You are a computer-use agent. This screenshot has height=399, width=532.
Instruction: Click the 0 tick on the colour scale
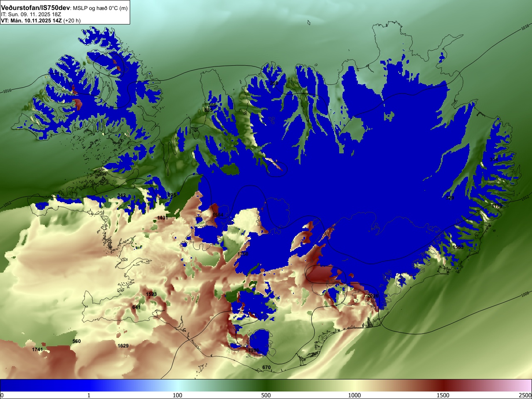point(2,395)
